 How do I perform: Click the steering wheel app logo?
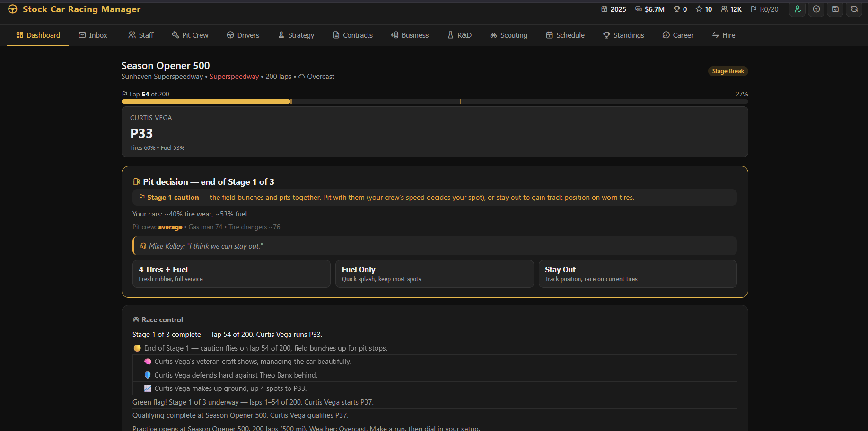click(13, 9)
